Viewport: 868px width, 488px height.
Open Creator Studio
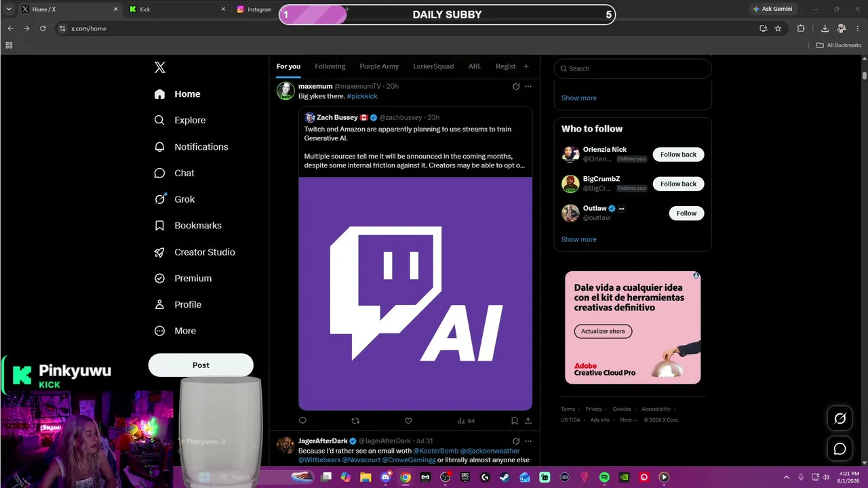[x=195, y=252]
